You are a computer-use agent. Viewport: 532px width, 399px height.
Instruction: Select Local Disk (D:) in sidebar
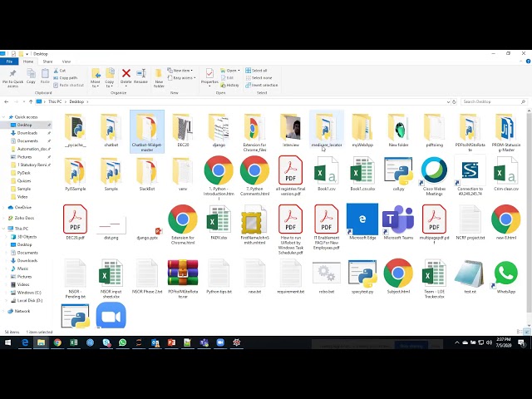tap(30, 300)
